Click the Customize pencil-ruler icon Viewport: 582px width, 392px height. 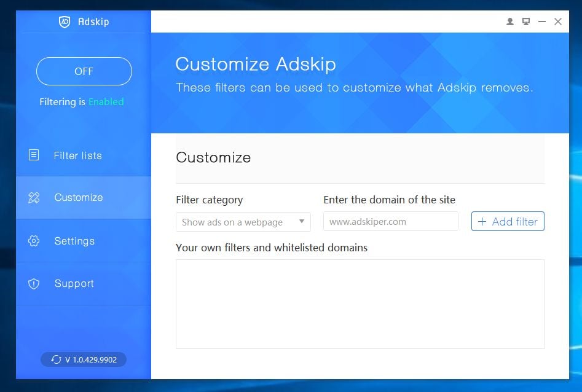click(x=34, y=197)
